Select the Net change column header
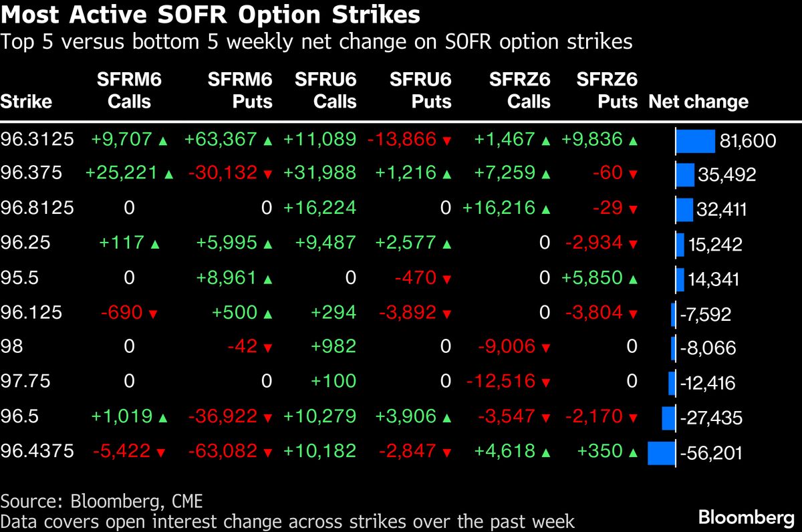This screenshot has width=802, height=532. pos(698,102)
